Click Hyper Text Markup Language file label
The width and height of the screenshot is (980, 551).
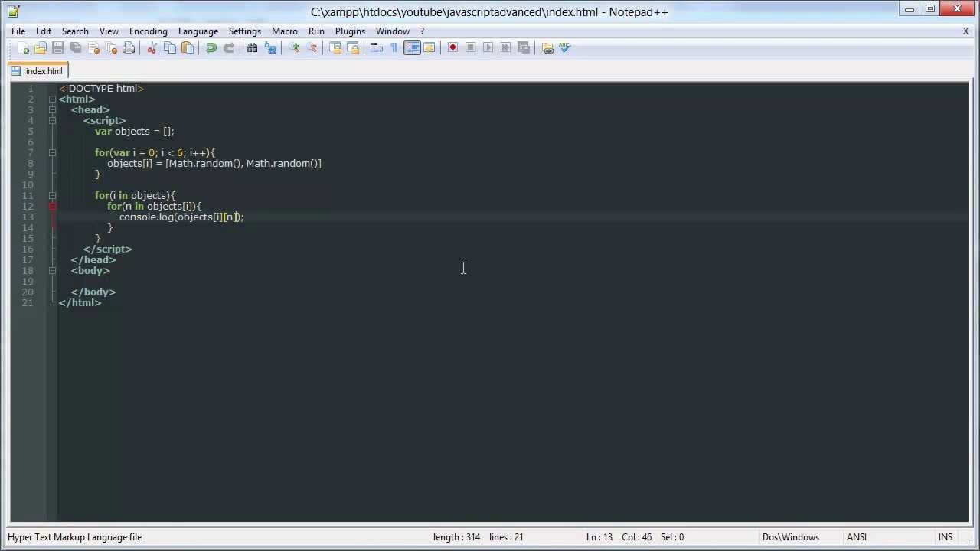pyautogui.click(x=75, y=537)
